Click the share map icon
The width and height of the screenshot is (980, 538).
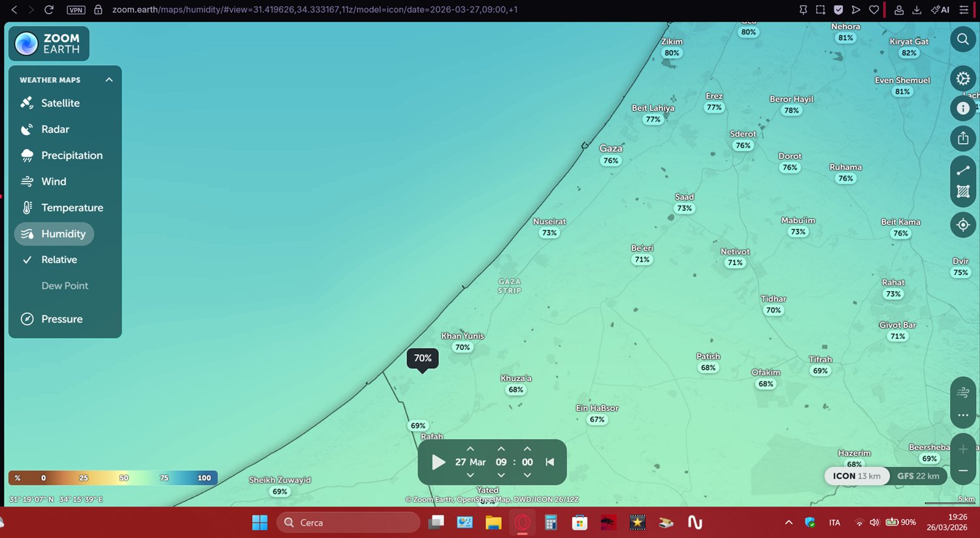point(963,138)
